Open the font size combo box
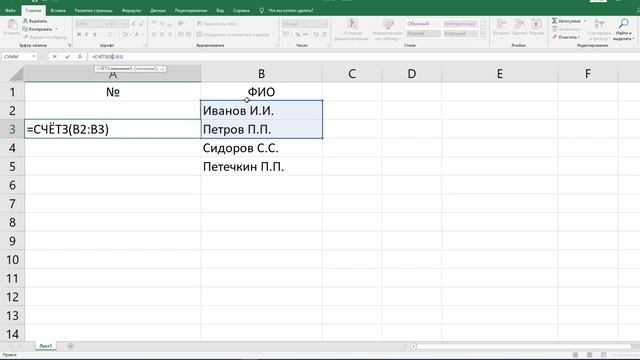The image size is (640, 360). [x=120, y=24]
